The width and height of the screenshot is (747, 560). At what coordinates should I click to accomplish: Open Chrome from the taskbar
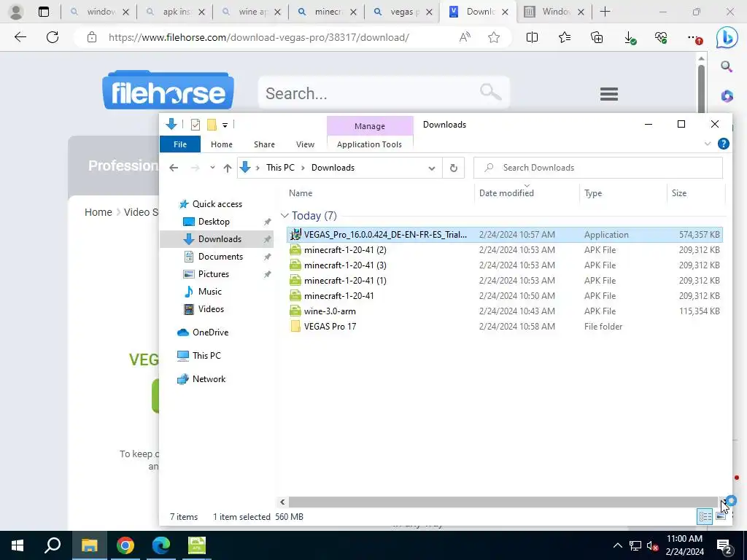(x=125, y=545)
